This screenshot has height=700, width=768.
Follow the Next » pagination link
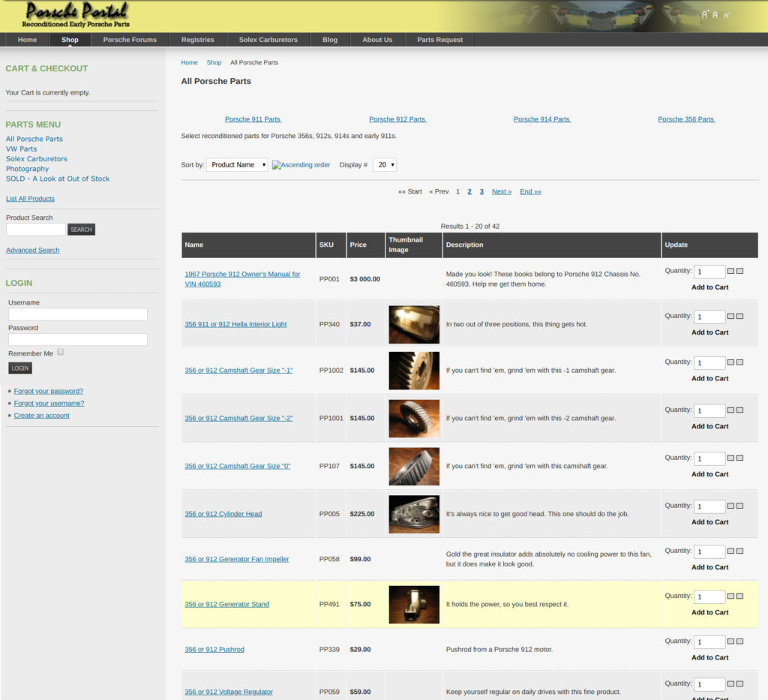(502, 191)
